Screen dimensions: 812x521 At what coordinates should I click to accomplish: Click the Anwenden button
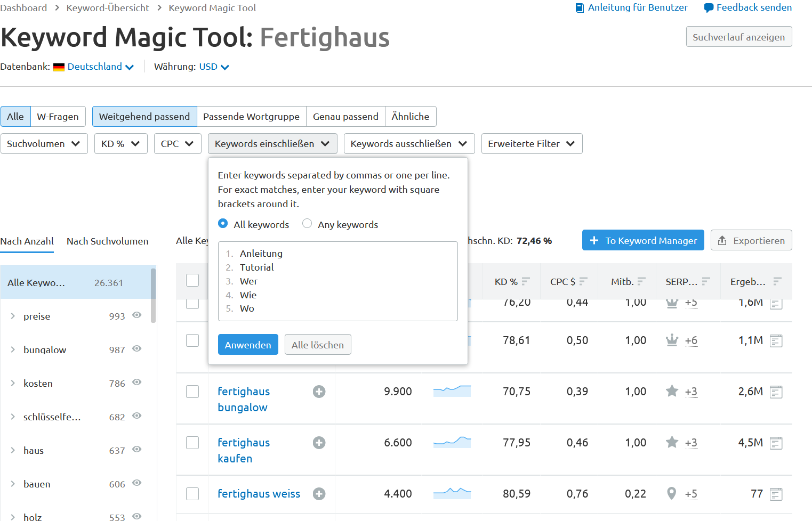click(x=248, y=345)
